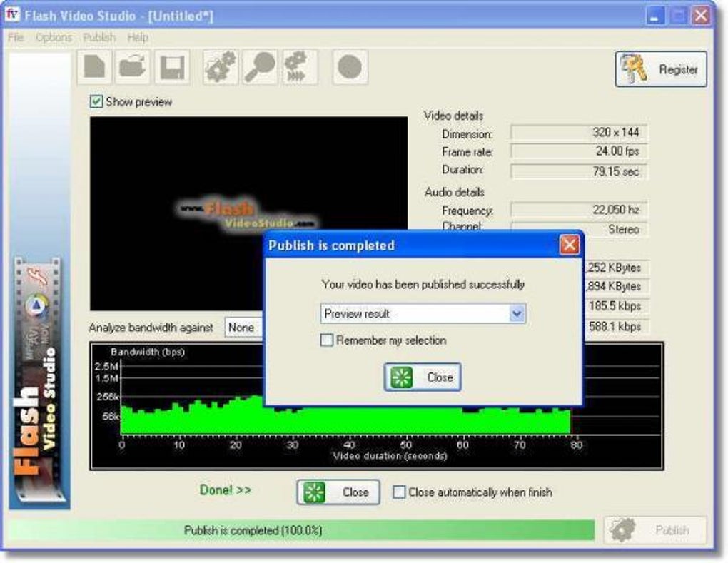Open the Publish menu

click(99, 37)
